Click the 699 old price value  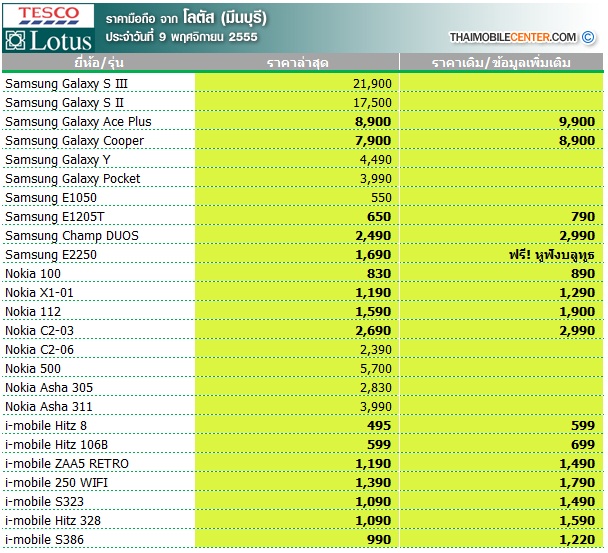(583, 445)
